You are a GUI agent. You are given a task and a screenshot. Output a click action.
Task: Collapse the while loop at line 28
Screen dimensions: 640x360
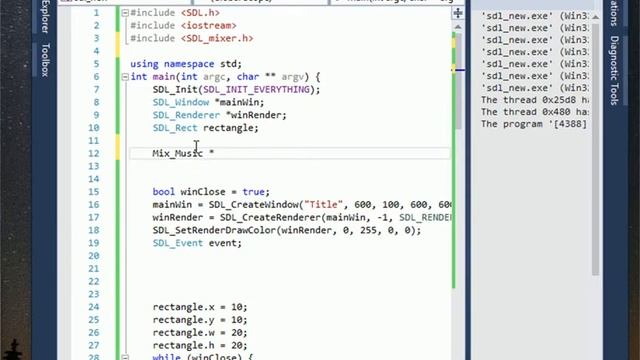pos(125,358)
